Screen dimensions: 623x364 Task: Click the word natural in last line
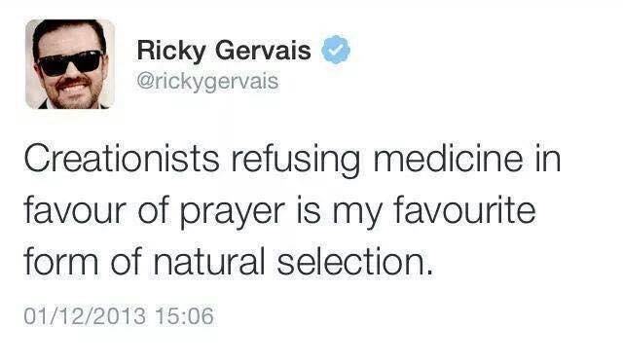point(209,262)
